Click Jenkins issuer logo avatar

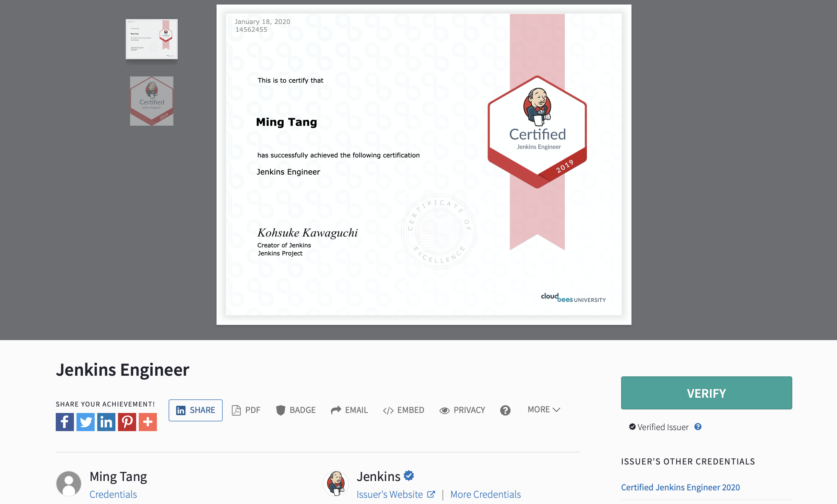pos(336,484)
